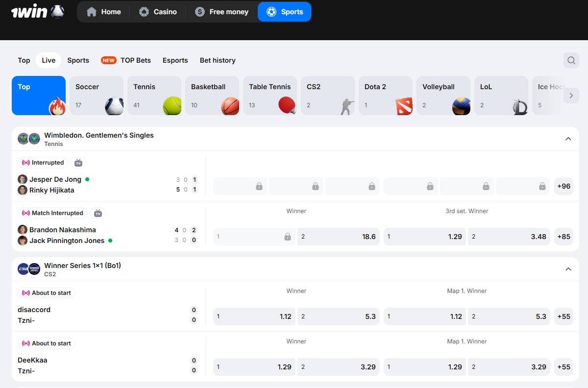The height and width of the screenshot is (388, 588).
Task: Show +96 more markets
Action: [563, 186]
